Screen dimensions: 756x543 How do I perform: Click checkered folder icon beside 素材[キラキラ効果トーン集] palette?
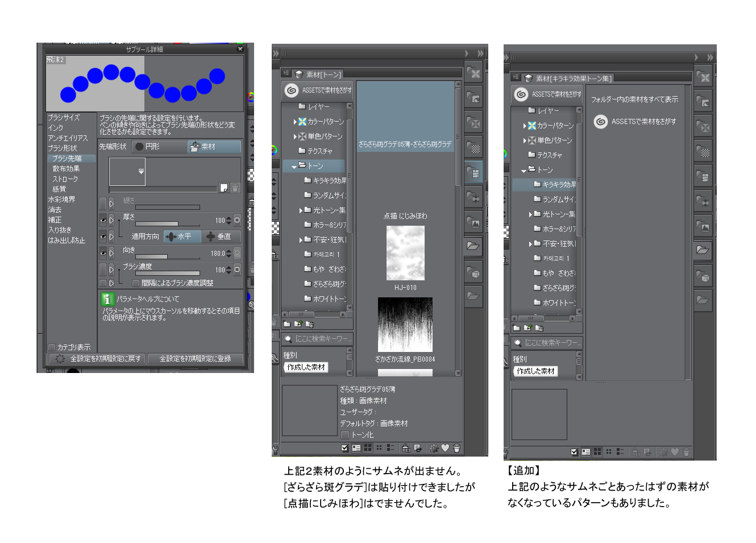[703, 152]
